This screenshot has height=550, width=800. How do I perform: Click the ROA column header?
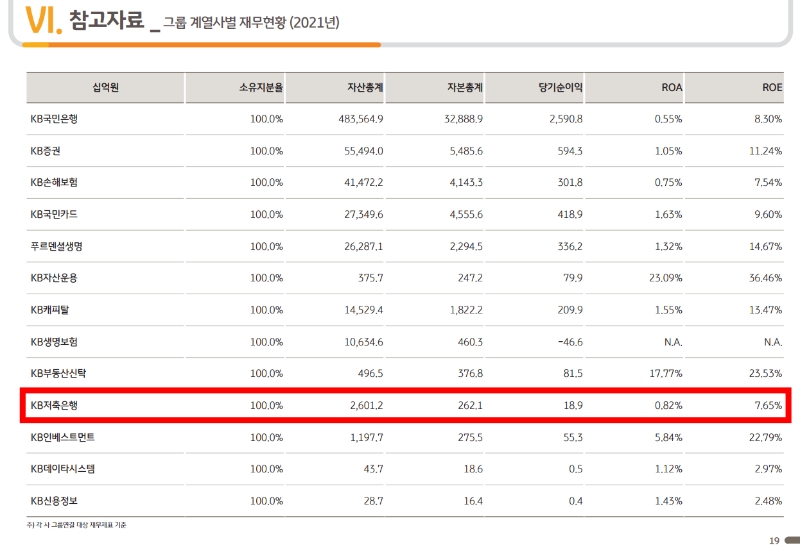[671, 88]
